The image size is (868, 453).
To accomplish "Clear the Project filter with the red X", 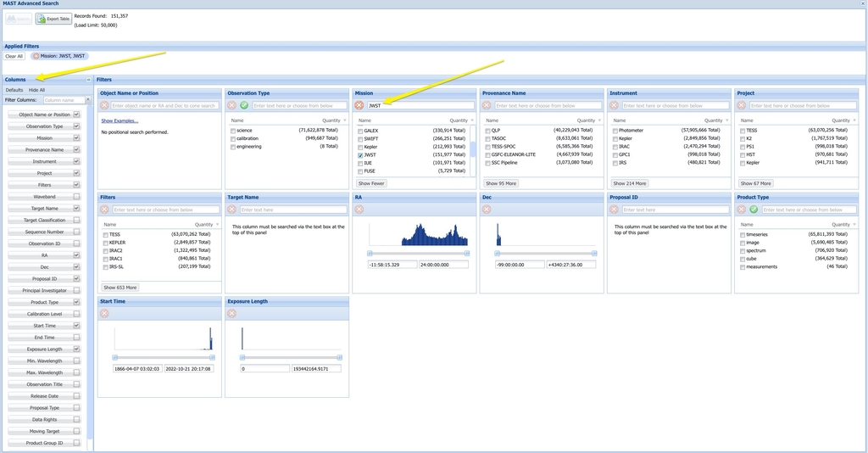I will [741, 105].
